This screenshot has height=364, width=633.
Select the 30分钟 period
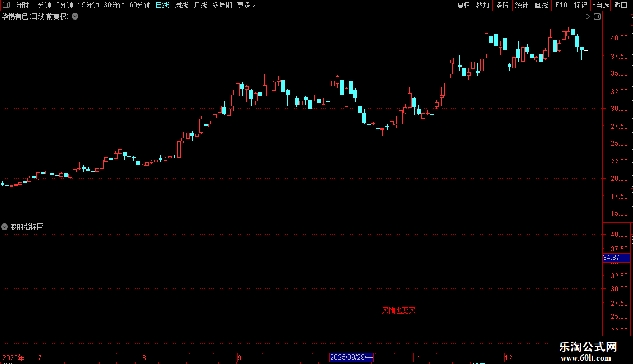tap(114, 5)
